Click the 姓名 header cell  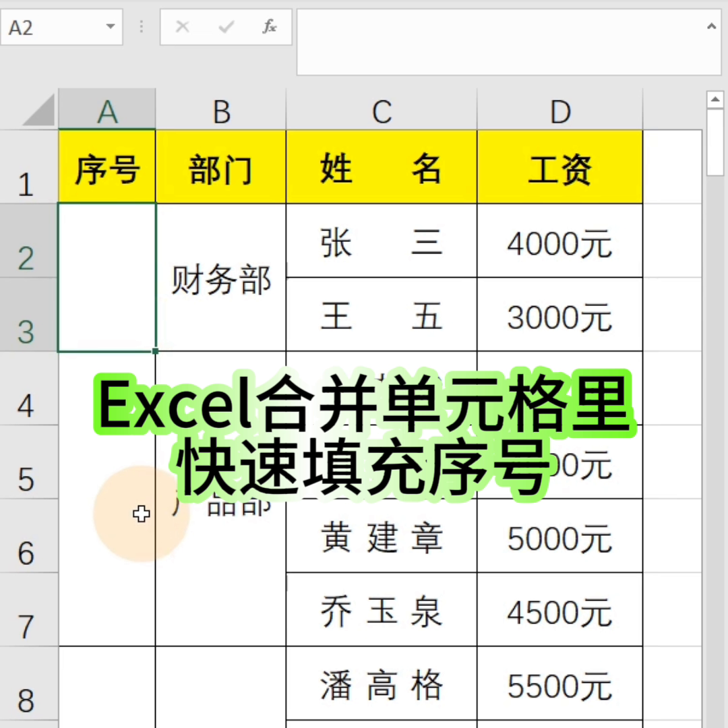(382, 167)
